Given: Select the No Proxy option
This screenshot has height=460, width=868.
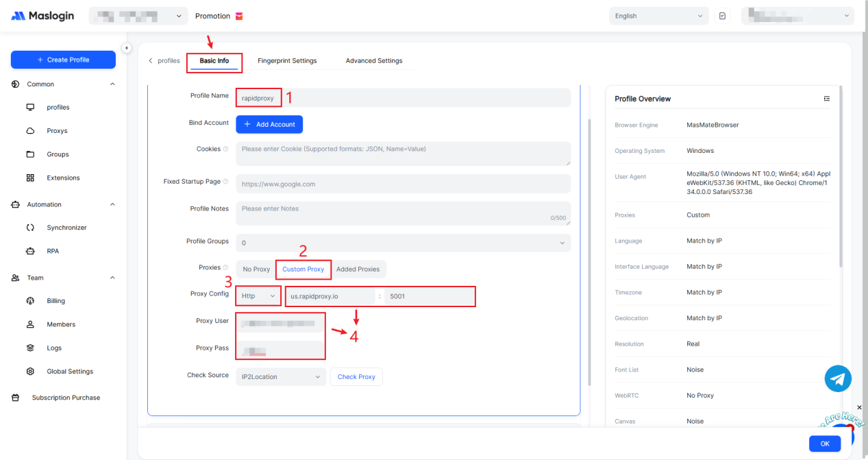Looking at the screenshot, I should pos(256,269).
